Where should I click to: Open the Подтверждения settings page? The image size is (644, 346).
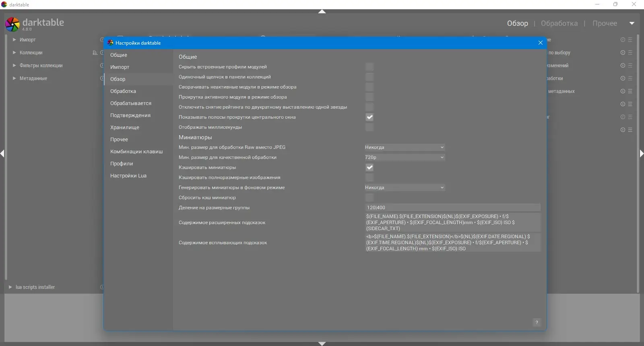click(138, 115)
